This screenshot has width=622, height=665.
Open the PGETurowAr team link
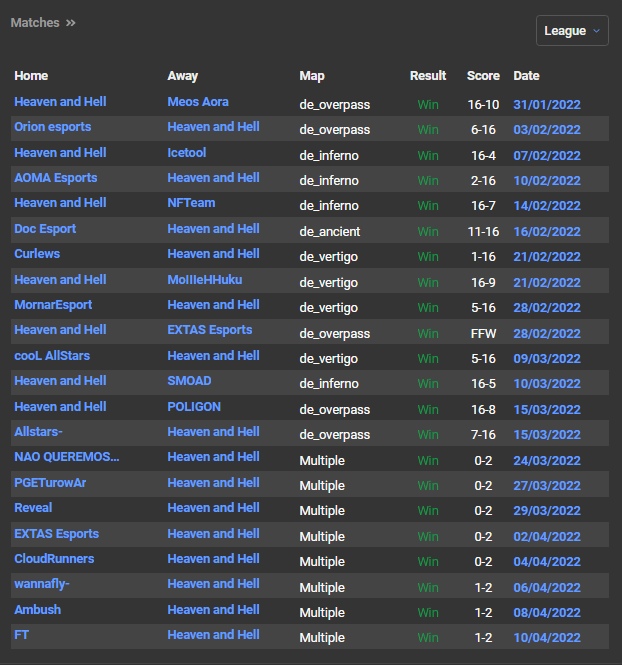[x=50, y=482]
